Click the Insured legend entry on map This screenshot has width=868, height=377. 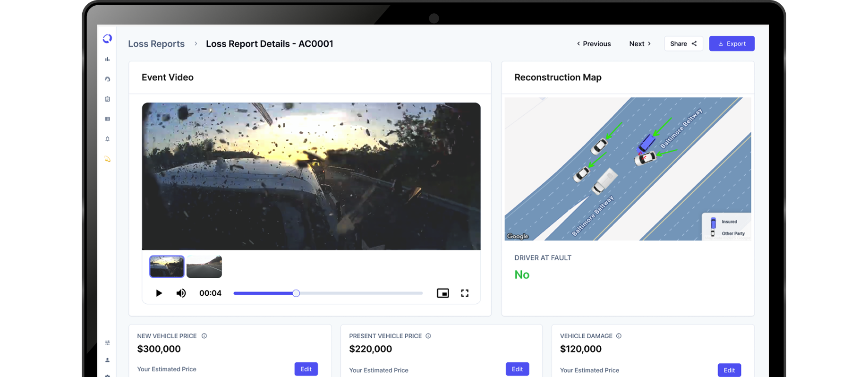pos(724,222)
